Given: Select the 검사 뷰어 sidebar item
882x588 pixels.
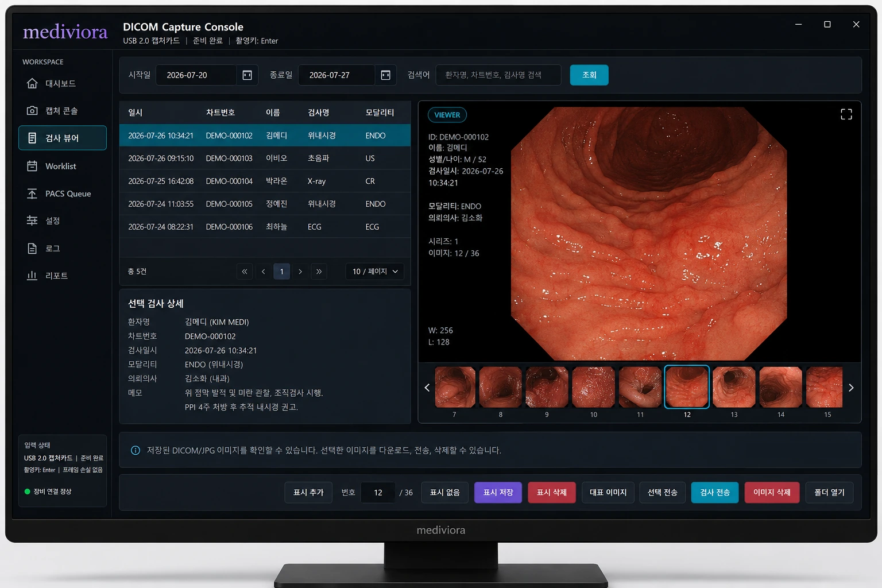Looking at the screenshot, I should [x=63, y=138].
